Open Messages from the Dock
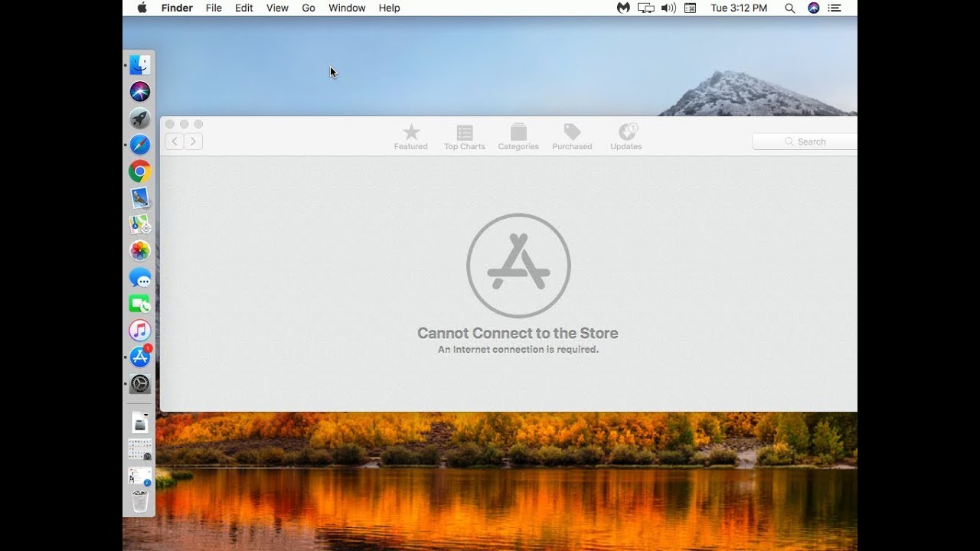 pos(139,277)
